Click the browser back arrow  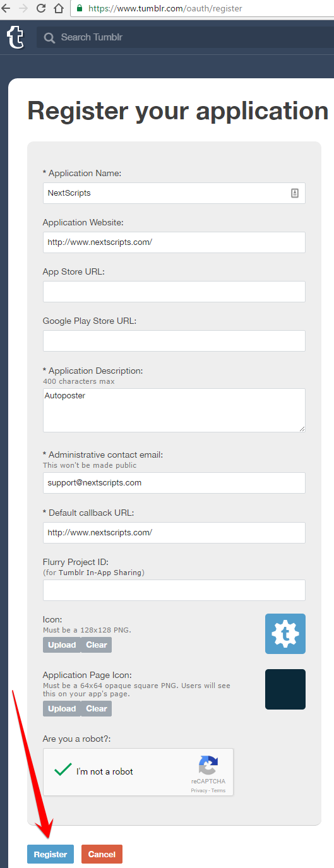click(6, 9)
